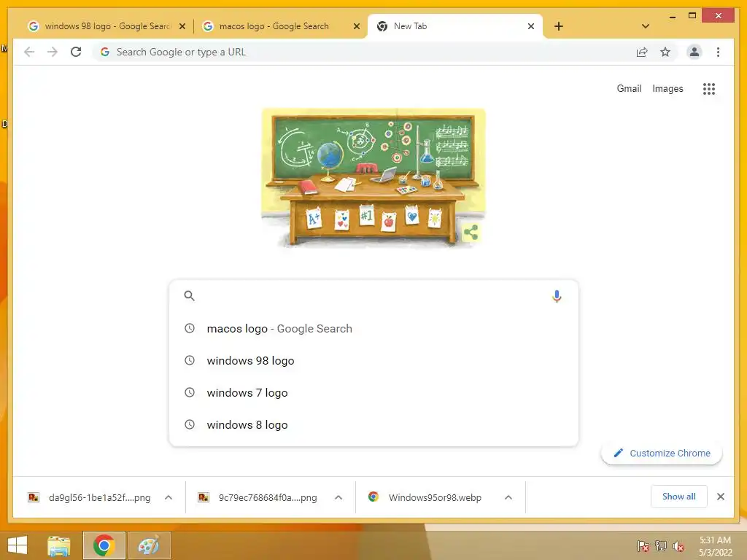Start voice search with the microphone
This screenshot has height=560, width=747.
pyautogui.click(x=557, y=296)
